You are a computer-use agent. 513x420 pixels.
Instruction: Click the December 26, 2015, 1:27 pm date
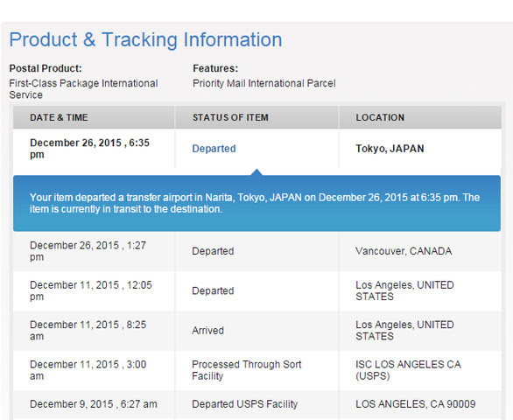[x=88, y=251]
